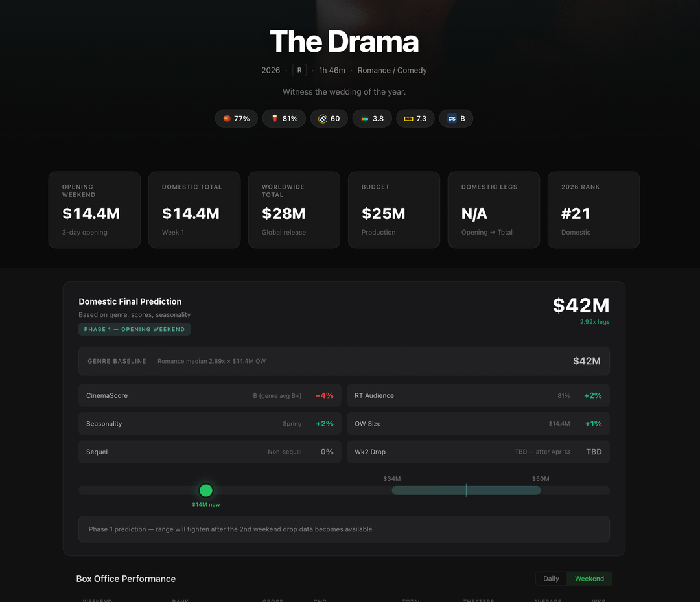
Task: Click the Phase 1 Opening Weekend tag
Action: [135, 329]
